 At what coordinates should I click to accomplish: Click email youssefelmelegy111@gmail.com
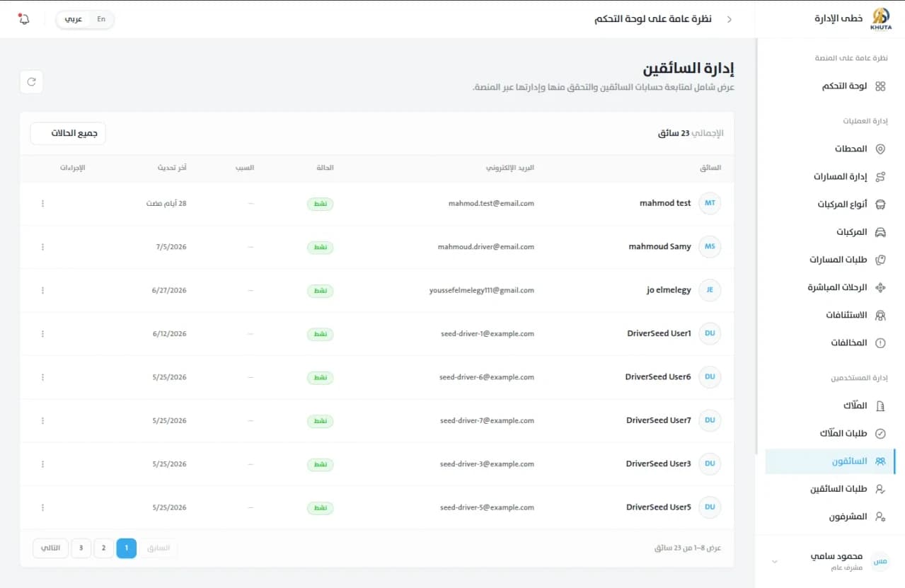(x=482, y=291)
